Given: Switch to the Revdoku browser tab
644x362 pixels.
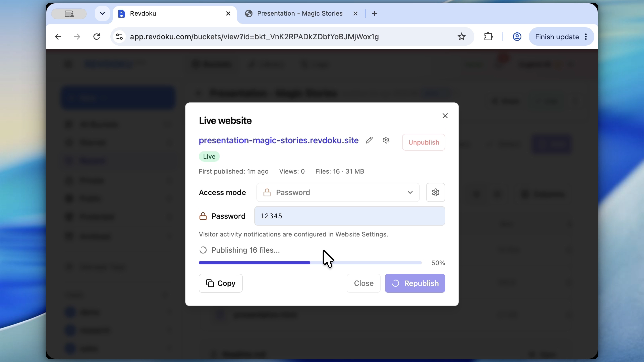Looking at the screenshot, I should coord(174,14).
